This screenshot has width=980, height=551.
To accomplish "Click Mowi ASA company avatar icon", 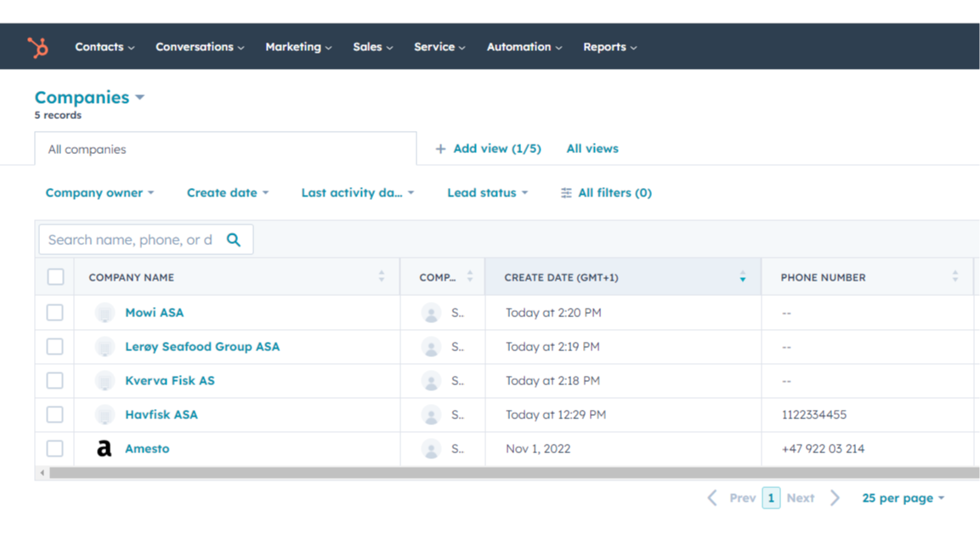I will point(105,313).
